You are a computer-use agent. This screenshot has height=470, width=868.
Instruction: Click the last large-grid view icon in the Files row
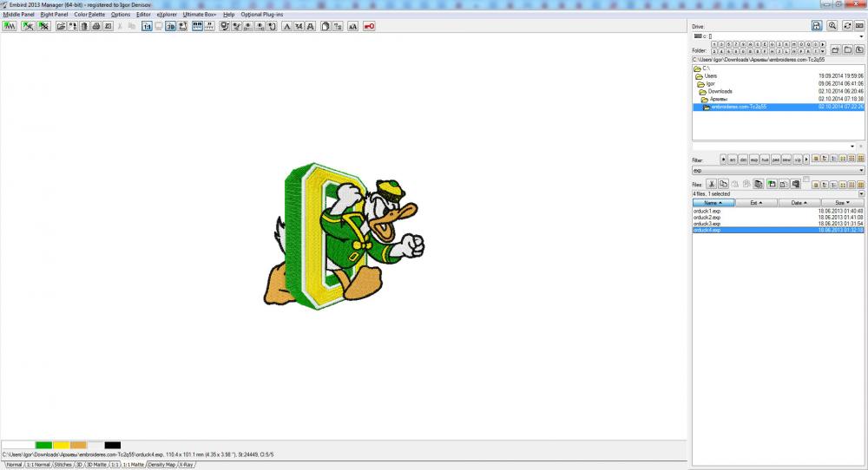coord(861,185)
